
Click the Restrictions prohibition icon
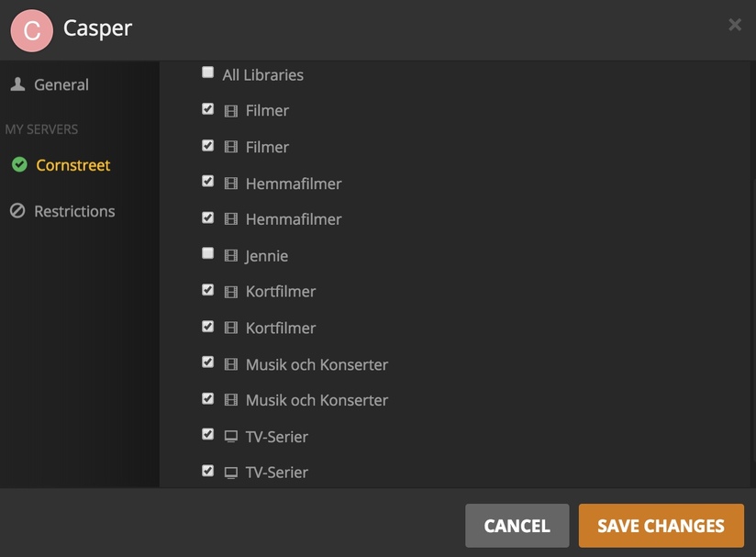coord(17,211)
